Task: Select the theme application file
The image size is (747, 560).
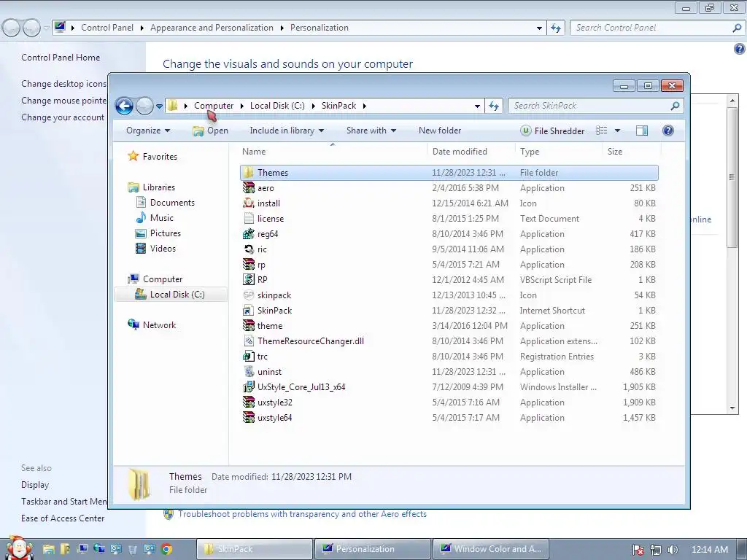Action: click(449, 326)
